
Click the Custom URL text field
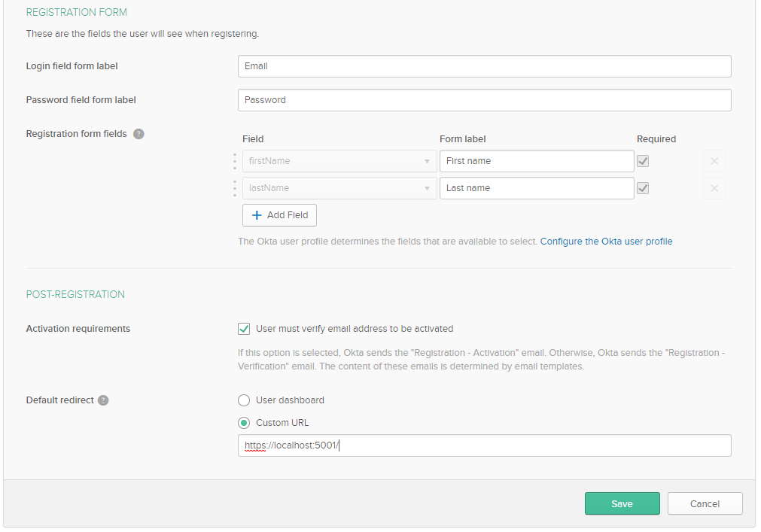pyautogui.click(x=484, y=445)
